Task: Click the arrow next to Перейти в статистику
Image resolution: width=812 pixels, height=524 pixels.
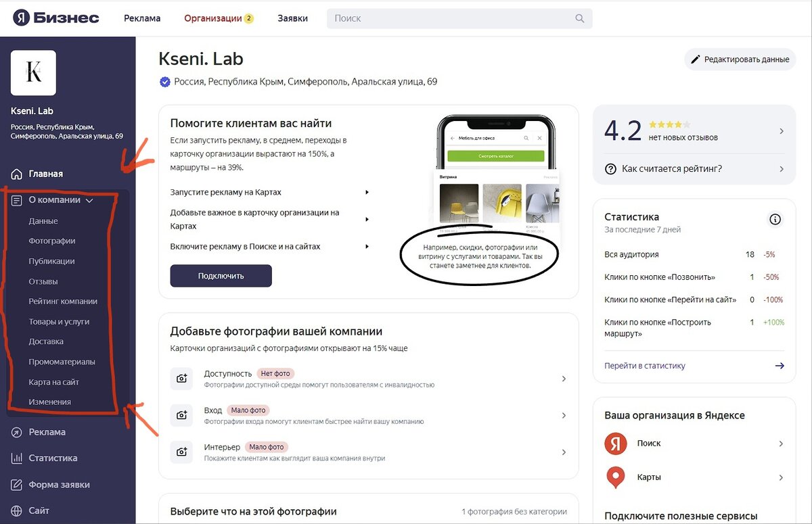Action: tap(780, 366)
